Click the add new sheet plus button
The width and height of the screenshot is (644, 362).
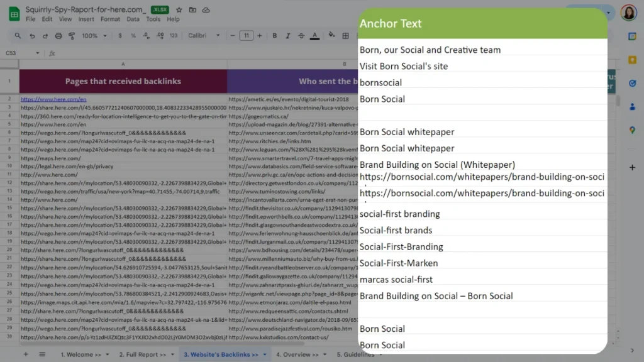(x=26, y=354)
